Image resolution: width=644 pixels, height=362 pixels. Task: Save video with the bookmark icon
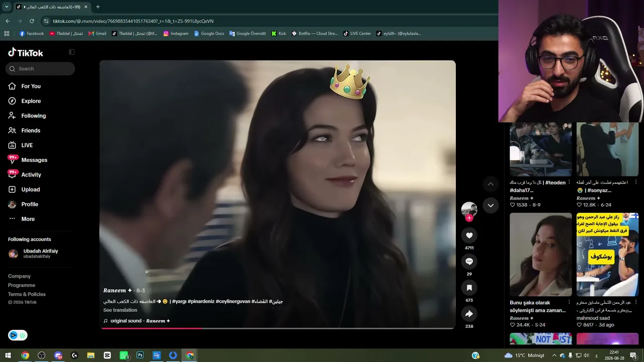point(469,288)
